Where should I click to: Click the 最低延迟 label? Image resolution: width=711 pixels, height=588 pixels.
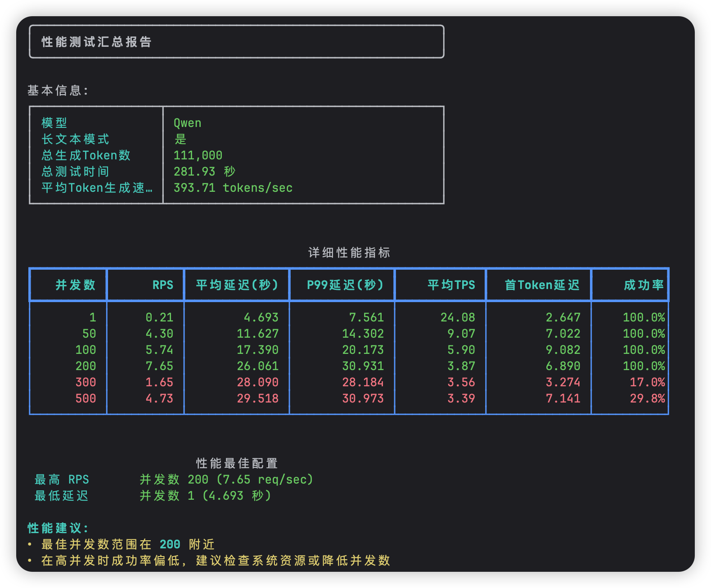point(61,496)
